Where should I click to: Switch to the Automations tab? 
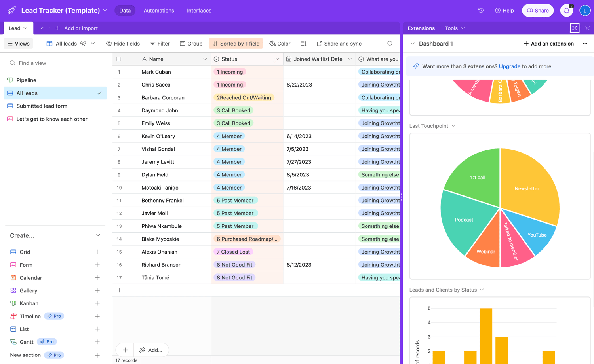(159, 11)
